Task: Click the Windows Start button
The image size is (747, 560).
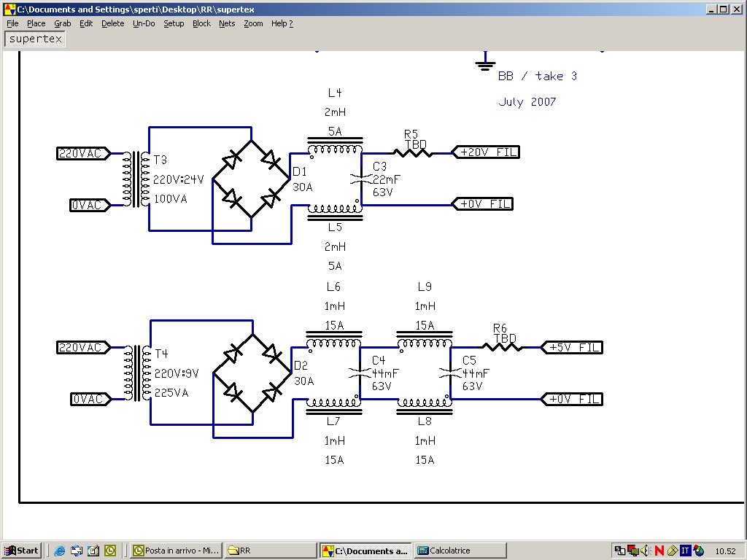Action: [x=22, y=551]
